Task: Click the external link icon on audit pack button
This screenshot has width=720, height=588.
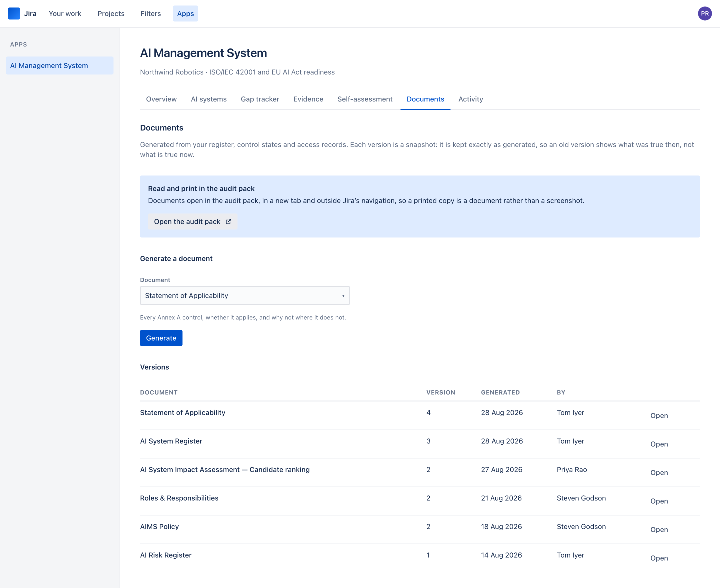Action: [228, 221]
